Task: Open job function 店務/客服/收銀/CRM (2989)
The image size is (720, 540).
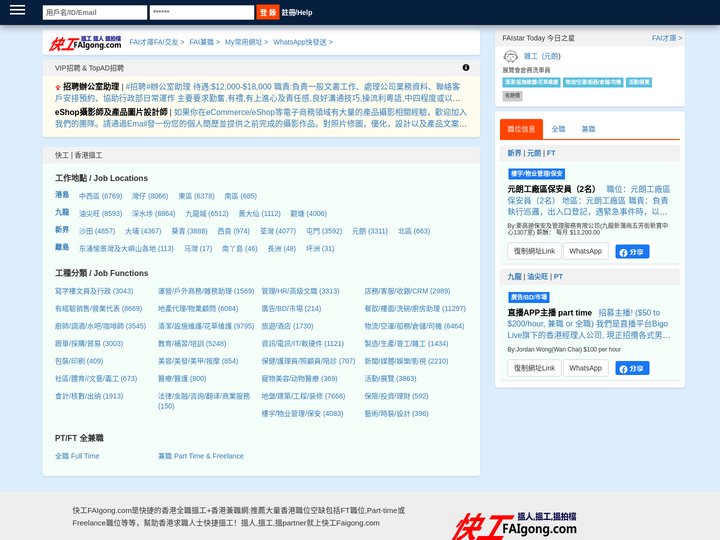Action: pyautogui.click(x=407, y=291)
